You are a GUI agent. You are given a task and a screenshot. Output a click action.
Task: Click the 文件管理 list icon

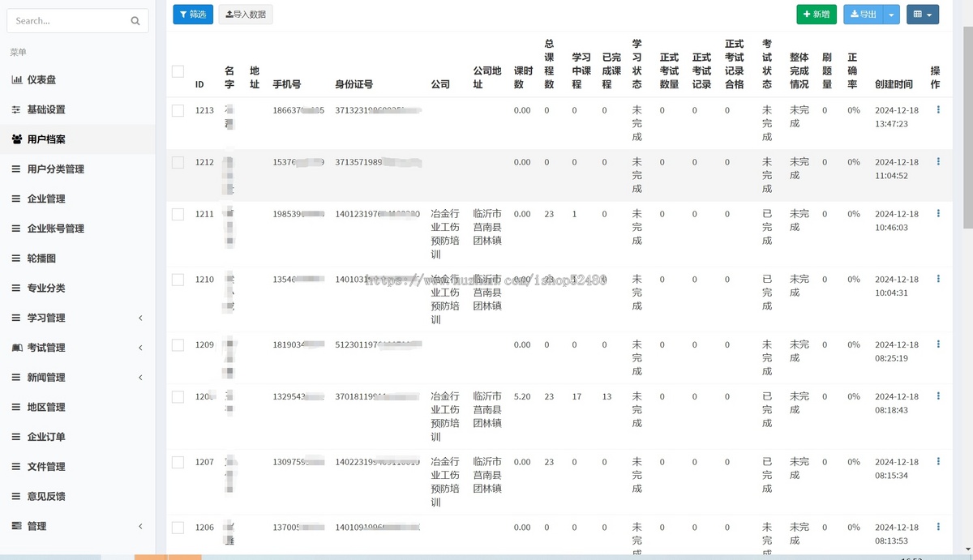click(16, 467)
